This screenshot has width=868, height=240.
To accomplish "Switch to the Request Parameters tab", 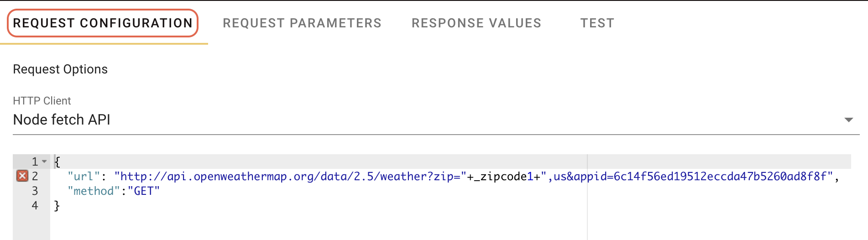I will pyautogui.click(x=302, y=23).
